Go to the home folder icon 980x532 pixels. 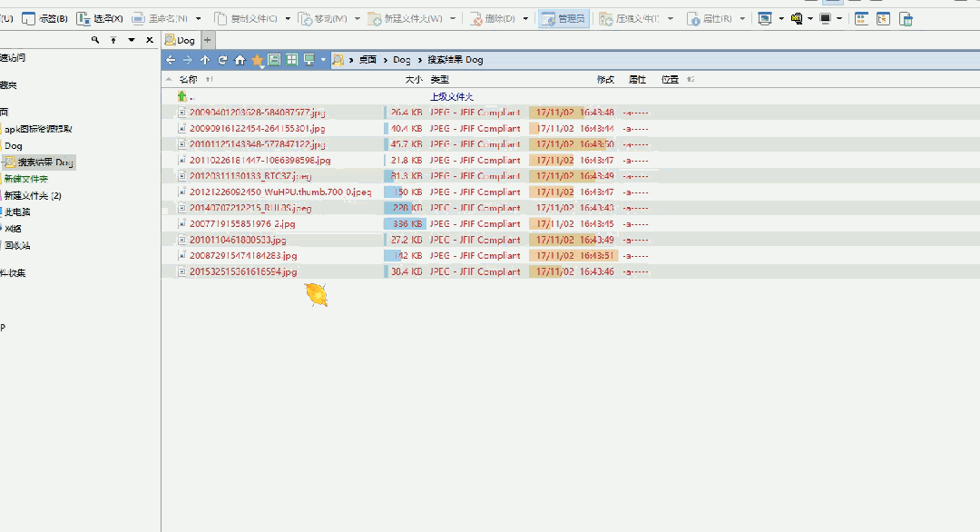[x=240, y=60]
